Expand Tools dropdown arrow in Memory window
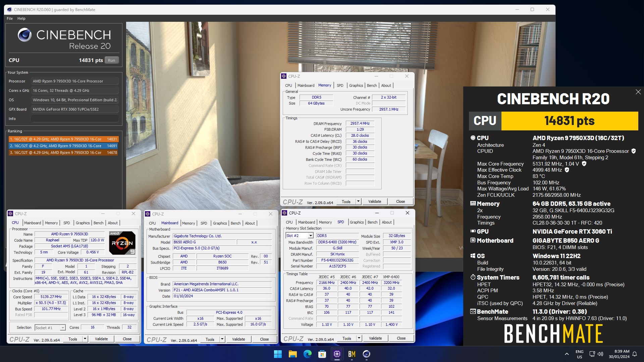The image size is (644, 362). (358, 201)
